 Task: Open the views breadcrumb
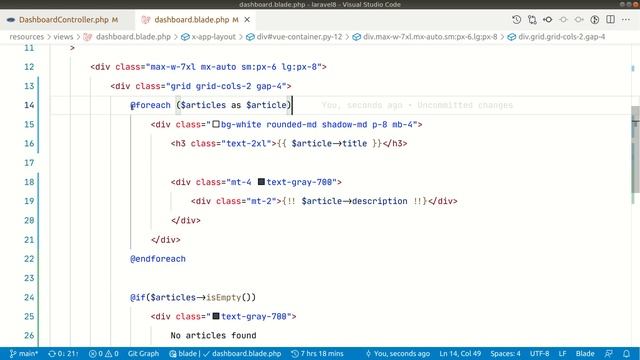coord(63,37)
